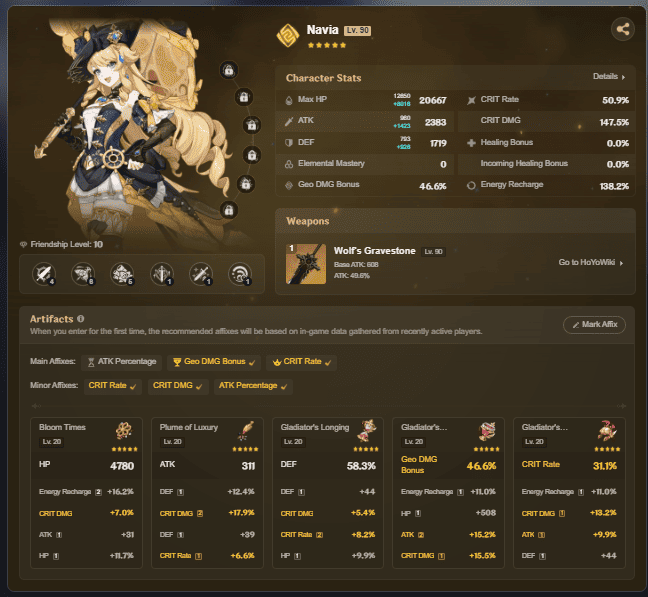Open Character Stats Details

point(609,76)
